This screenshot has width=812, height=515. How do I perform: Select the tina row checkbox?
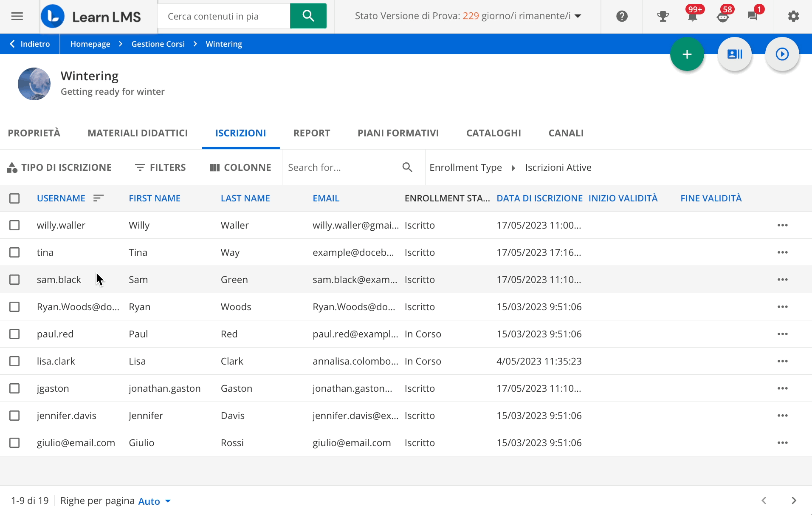coord(14,252)
